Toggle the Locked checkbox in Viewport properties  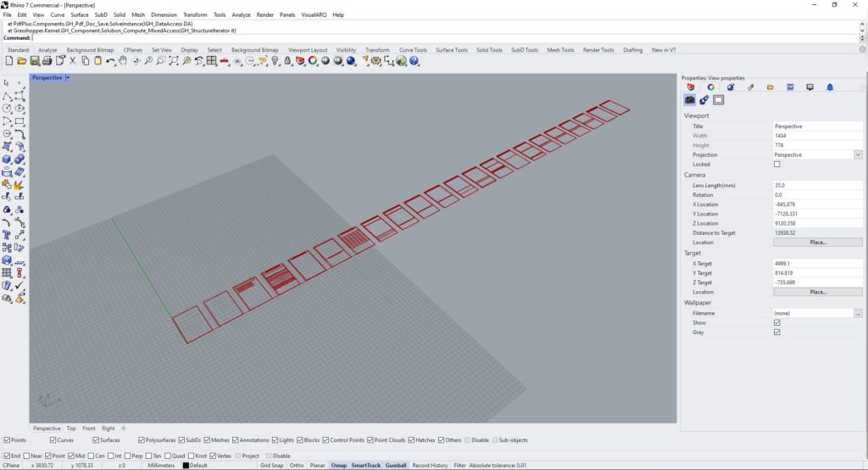[777, 164]
